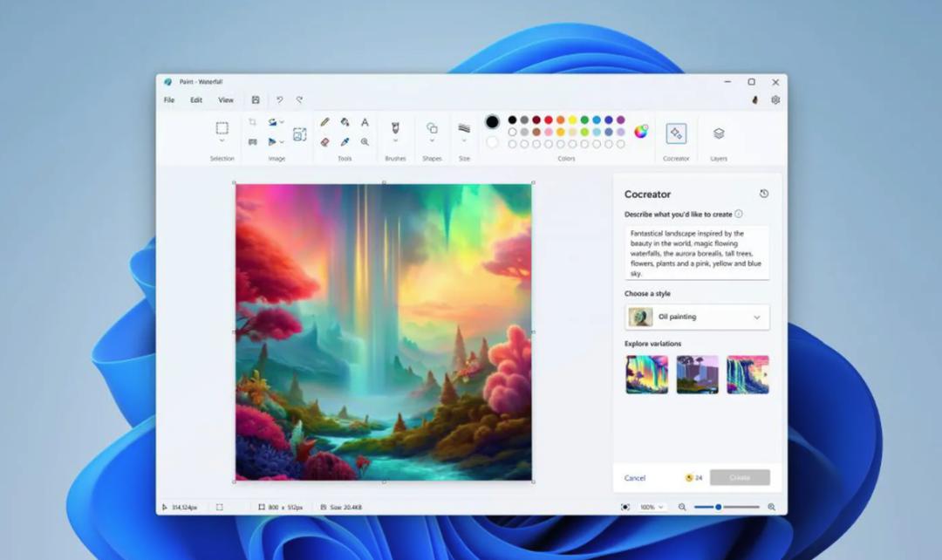Screen dimensions: 942x560
Task: Select the Magnifier tool
Action: [365, 142]
